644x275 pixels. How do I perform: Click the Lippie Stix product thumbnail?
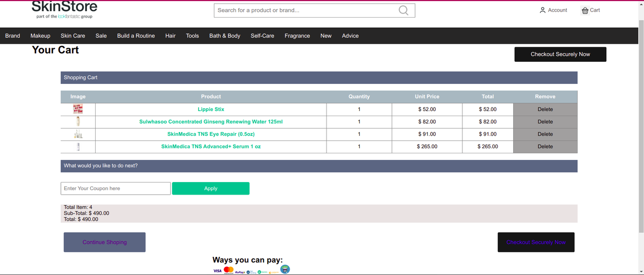[x=78, y=109]
